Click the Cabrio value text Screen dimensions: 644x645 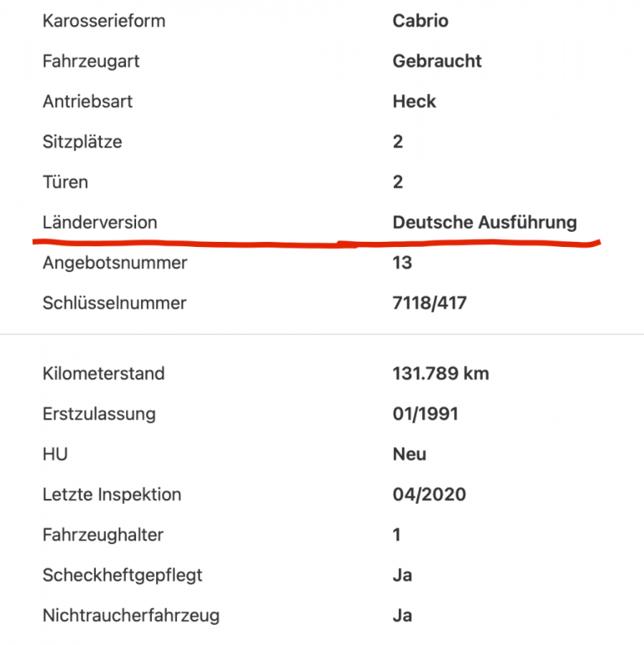click(x=421, y=21)
